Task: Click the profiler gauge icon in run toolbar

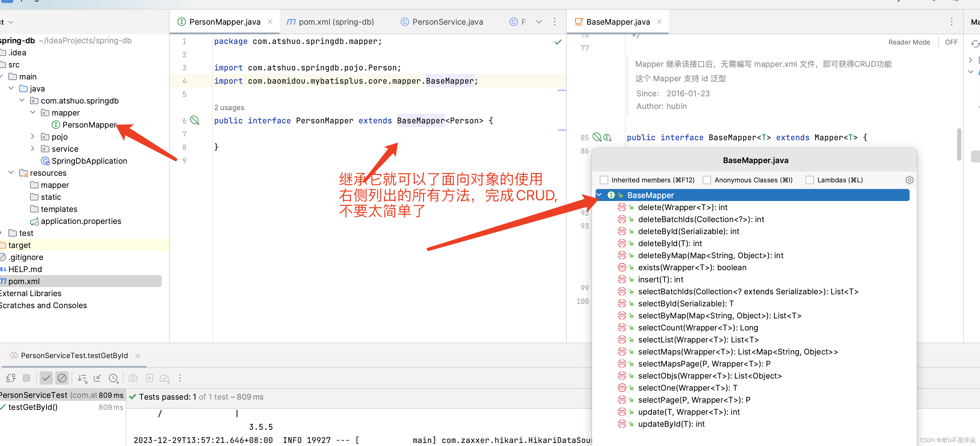Action: pos(164,378)
